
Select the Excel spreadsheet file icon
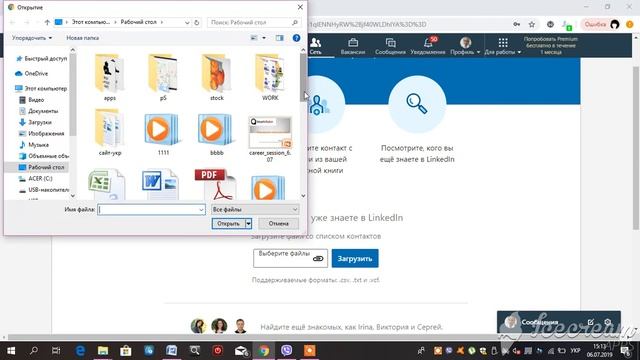click(x=106, y=184)
